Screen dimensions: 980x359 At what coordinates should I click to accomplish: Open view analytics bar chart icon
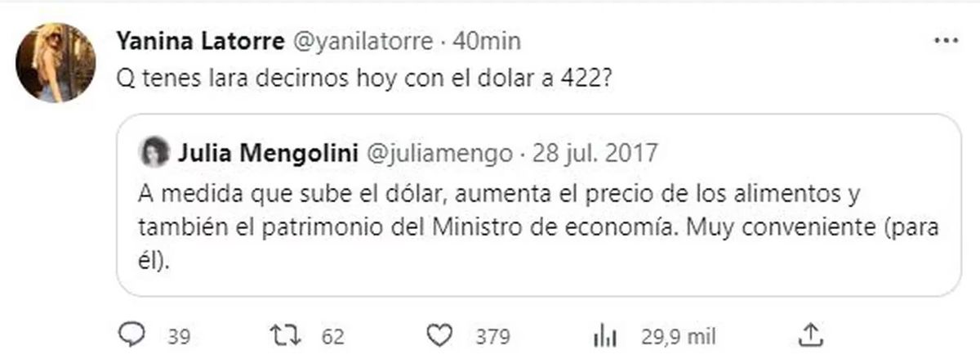(x=603, y=335)
